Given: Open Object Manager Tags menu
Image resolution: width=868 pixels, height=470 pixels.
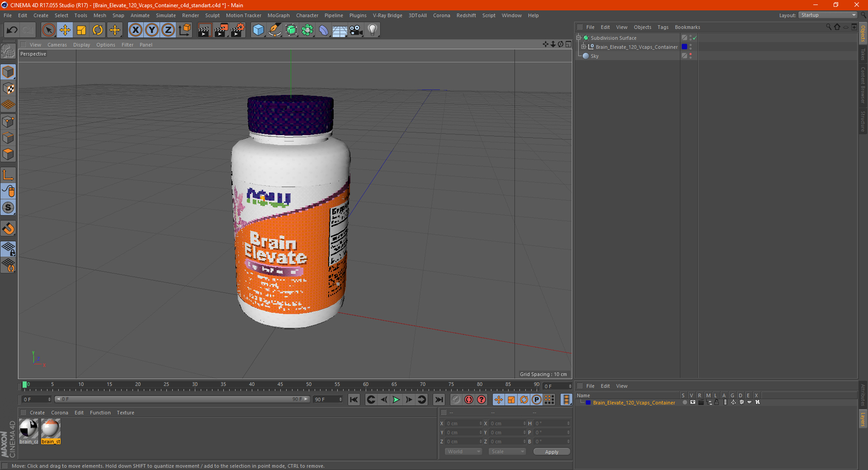Looking at the screenshot, I should pos(663,27).
